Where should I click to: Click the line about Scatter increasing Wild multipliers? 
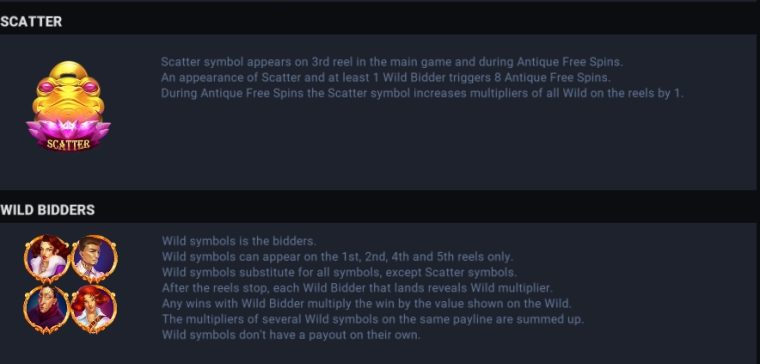pyautogui.click(x=422, y=93)
